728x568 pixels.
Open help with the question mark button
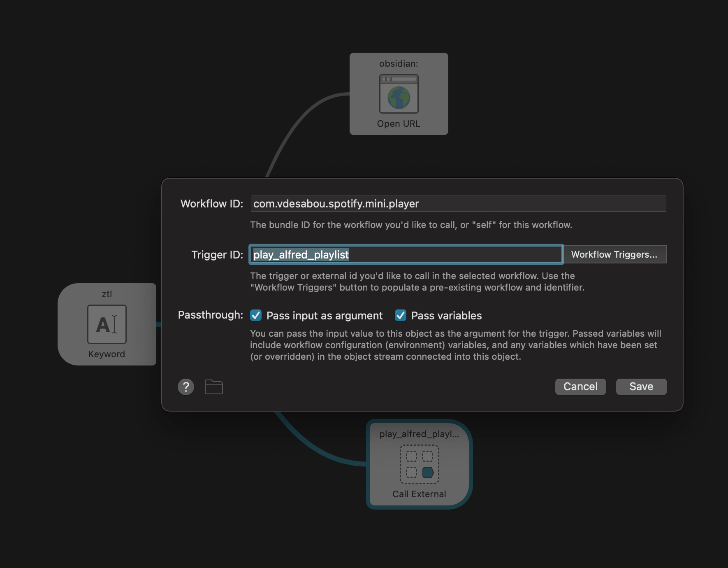click(186, 387)
